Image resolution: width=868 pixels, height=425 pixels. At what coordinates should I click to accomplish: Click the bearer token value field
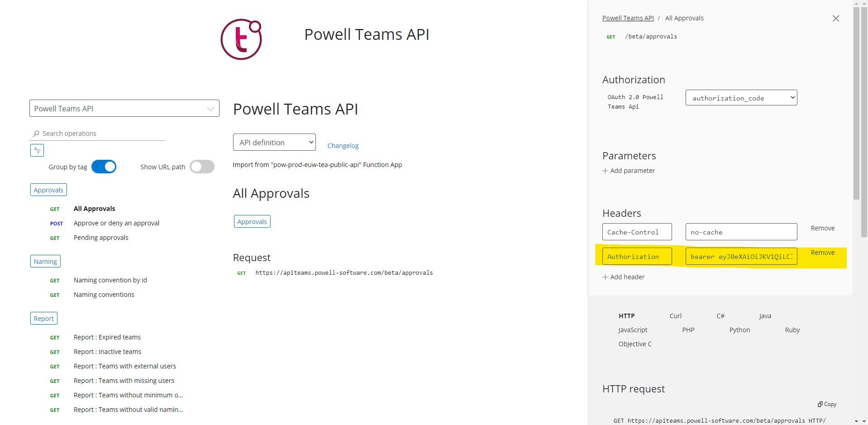[x=741, y=256]
